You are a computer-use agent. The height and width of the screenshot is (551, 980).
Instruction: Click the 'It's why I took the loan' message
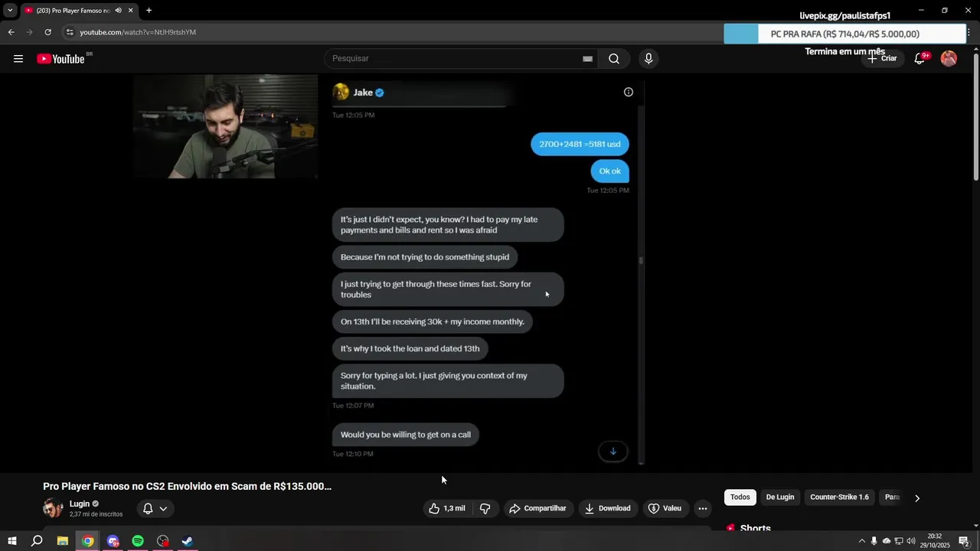tap(410, 348)
